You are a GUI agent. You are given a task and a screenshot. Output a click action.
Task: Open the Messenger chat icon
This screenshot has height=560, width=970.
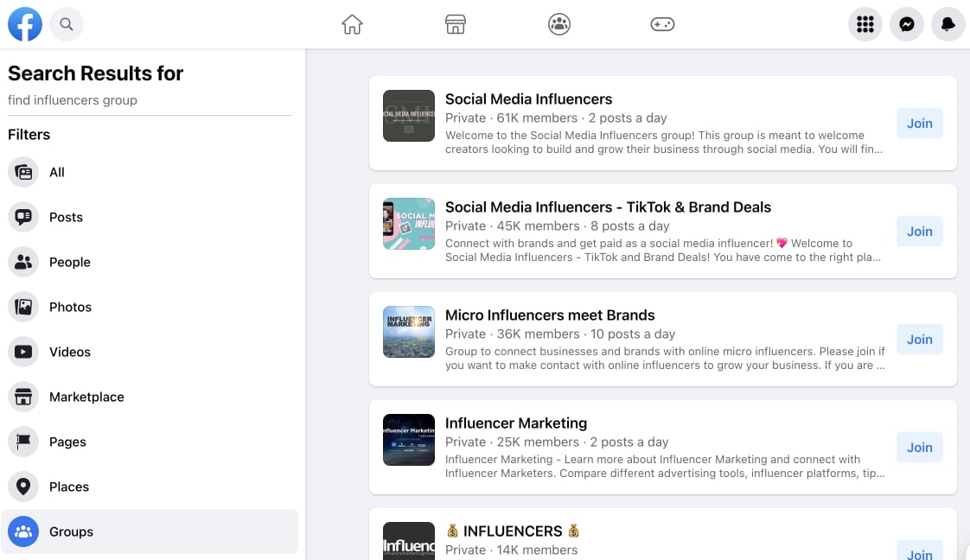[x=907, y=24]
